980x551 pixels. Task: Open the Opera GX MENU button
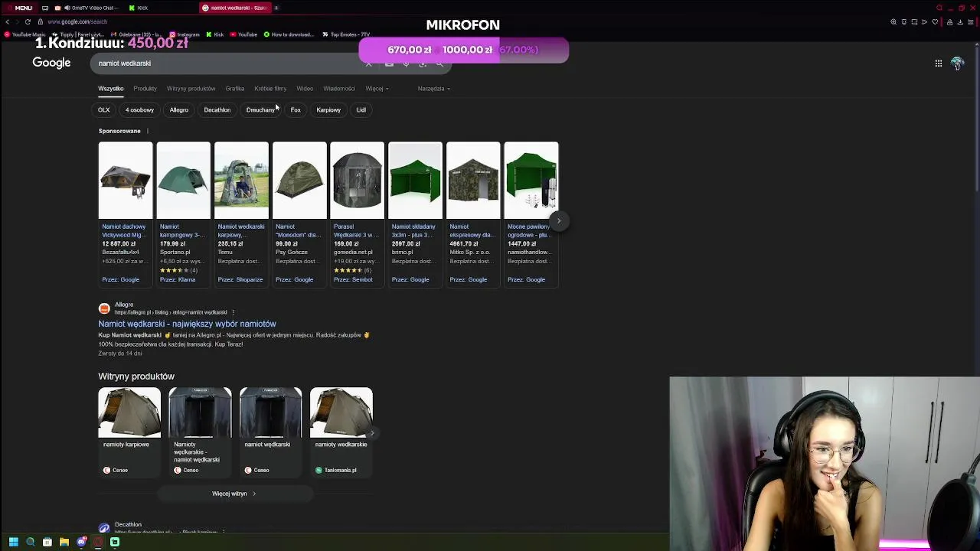20,8
